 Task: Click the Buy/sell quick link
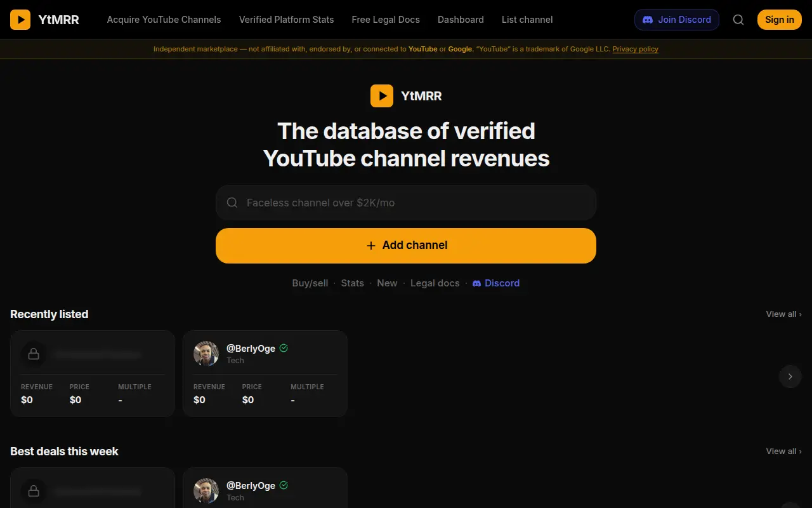[x=310, y=283]
